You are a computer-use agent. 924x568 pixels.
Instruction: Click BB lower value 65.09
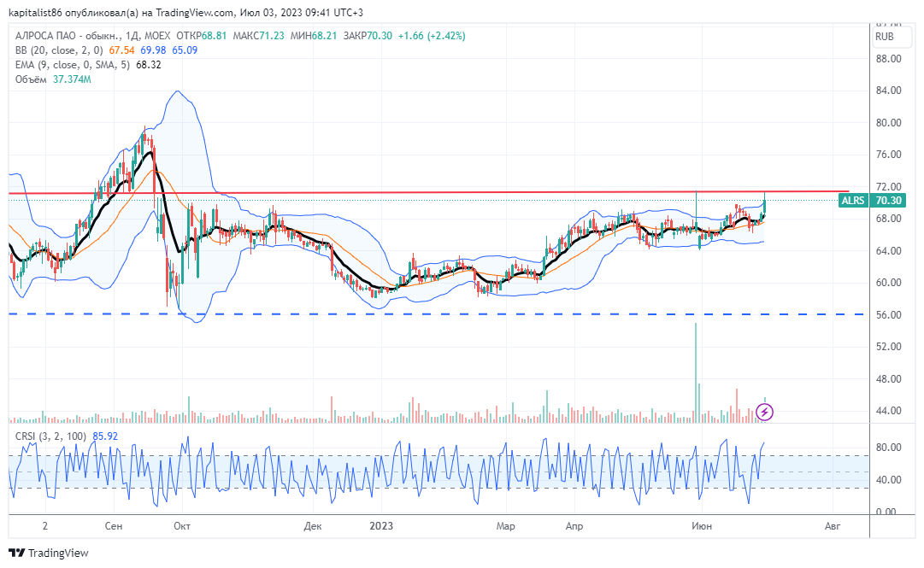click(185, 50)
